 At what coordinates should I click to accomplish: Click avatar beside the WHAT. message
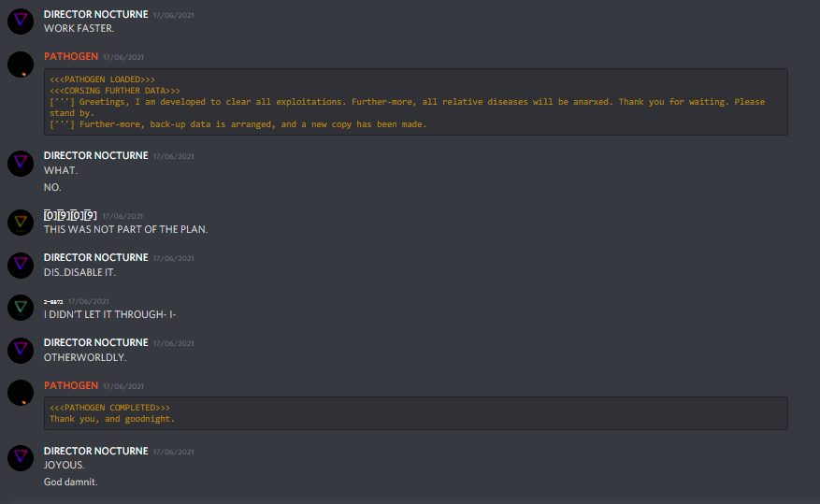click(21, 163)
